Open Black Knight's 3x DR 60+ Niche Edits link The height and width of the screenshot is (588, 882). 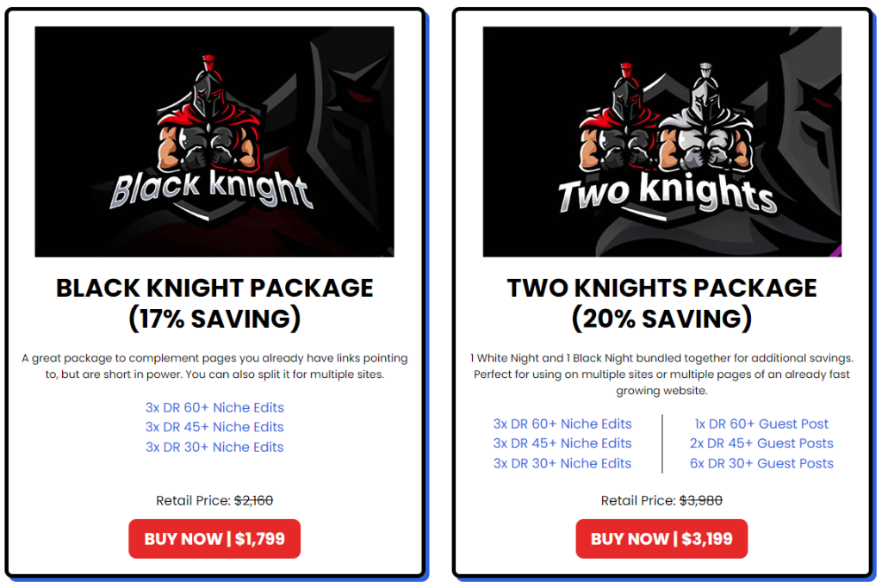click(214, 407)
